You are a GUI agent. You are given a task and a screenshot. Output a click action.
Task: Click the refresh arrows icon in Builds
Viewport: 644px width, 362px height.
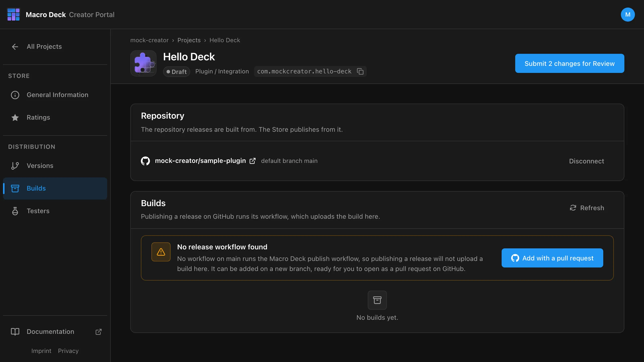point(573,208)
